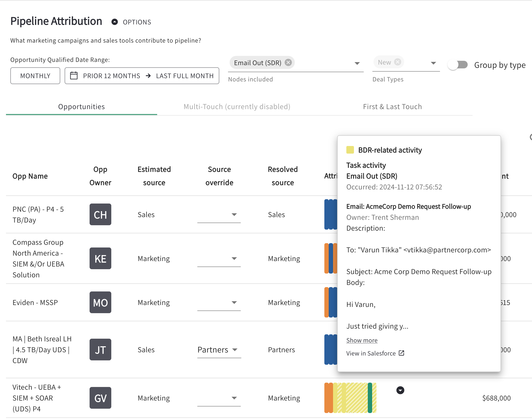Viewport: 532px width, 419px height.
Task: Click orange segment in Vitech attribution bar
Action: click(328, 398)
